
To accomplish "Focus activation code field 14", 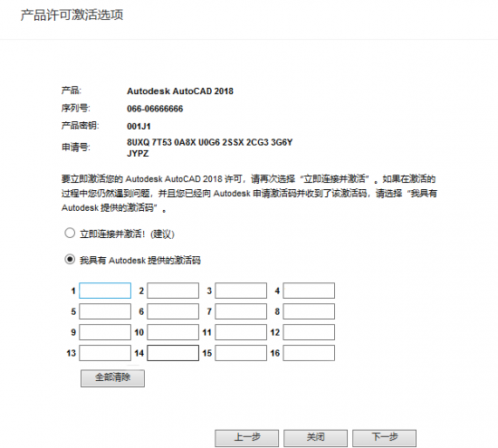I will (173, 353).
